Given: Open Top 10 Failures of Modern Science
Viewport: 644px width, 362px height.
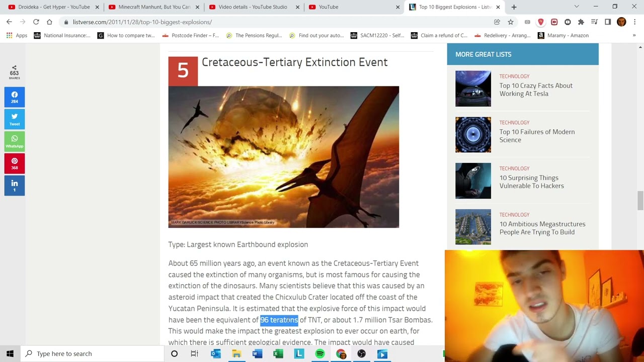Looking at the screenshot, I should [x=537, y=136].
